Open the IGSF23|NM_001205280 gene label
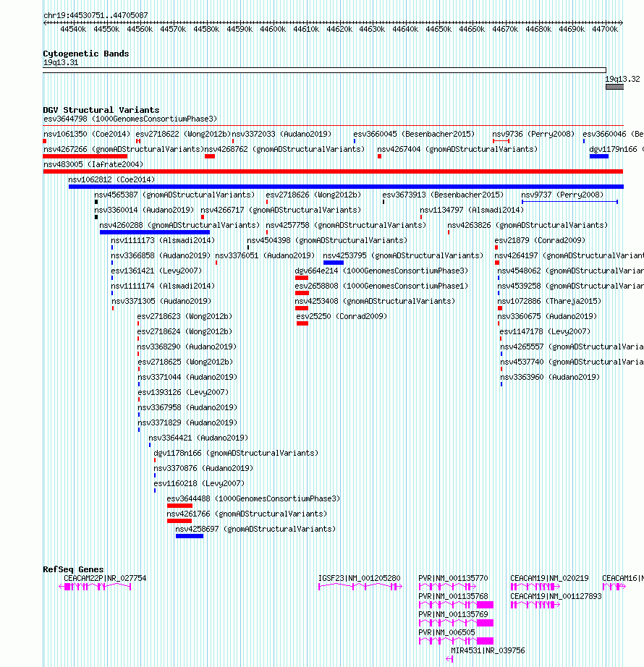 [x=360, y=578]
